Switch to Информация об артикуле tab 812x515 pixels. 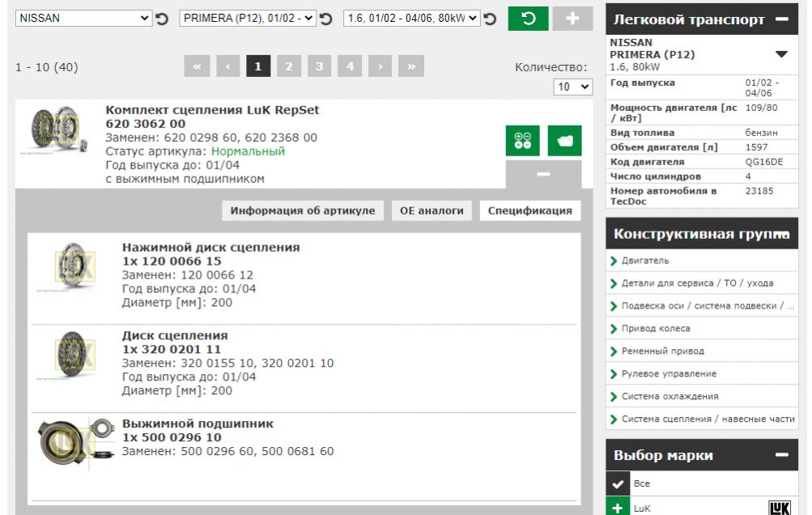tap(303, 211)
